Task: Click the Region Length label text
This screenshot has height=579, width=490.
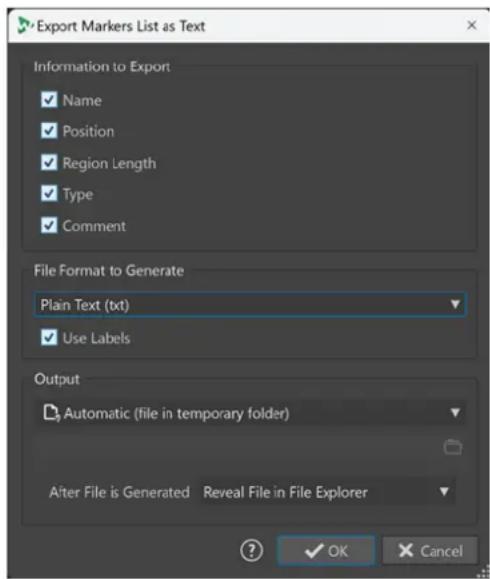Action: click(x=109, y=163)
